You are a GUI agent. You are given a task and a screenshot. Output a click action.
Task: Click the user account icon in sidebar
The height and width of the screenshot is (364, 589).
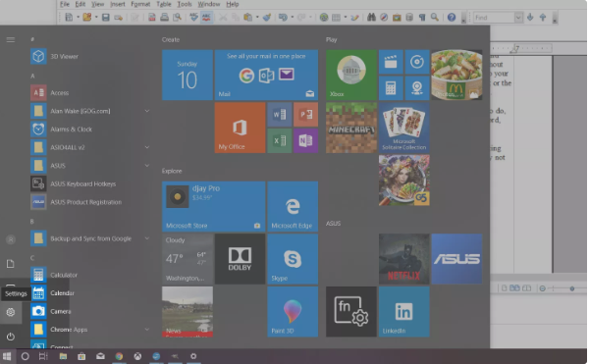pos(11,239)
